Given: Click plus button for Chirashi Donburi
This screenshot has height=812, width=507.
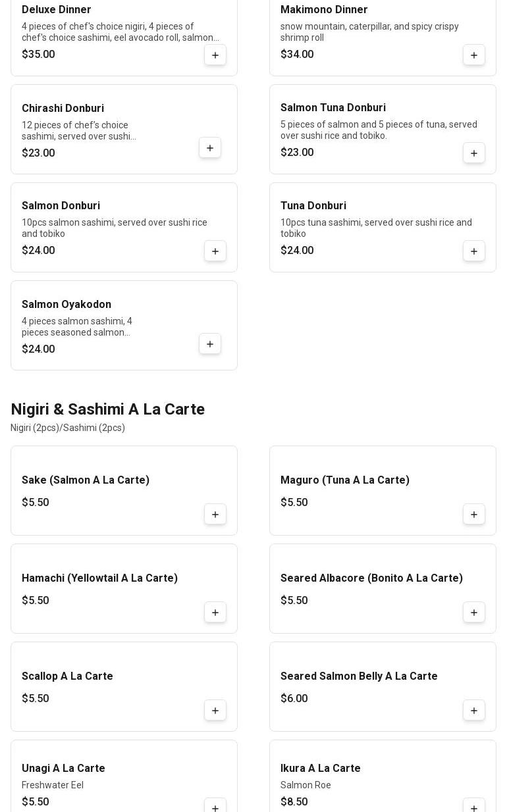Looking at the screenshot, I should pyautogui.click(x=210, y=148).
